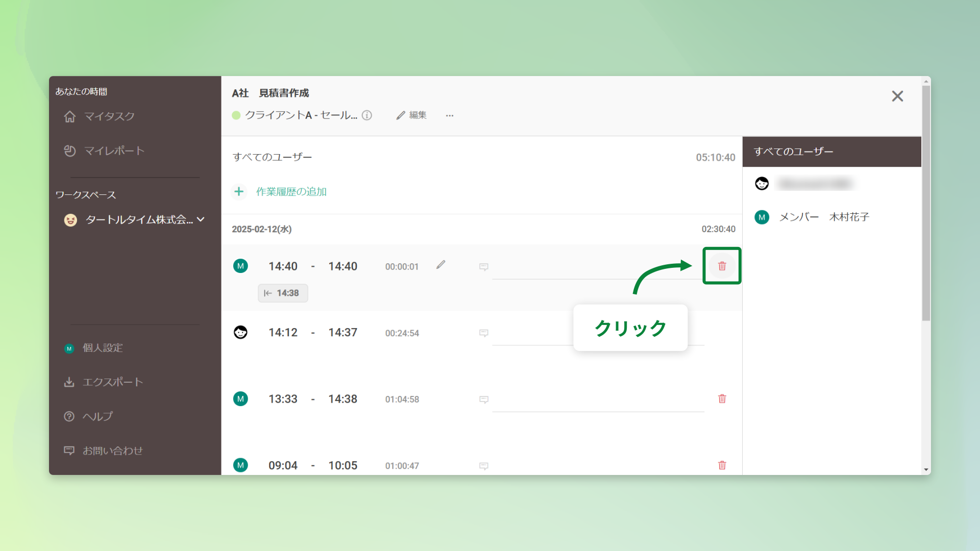The image size is (980, 551).
Task: Edit the 14:40 entry with the pencil icon
Action: (x=441, y=265)
